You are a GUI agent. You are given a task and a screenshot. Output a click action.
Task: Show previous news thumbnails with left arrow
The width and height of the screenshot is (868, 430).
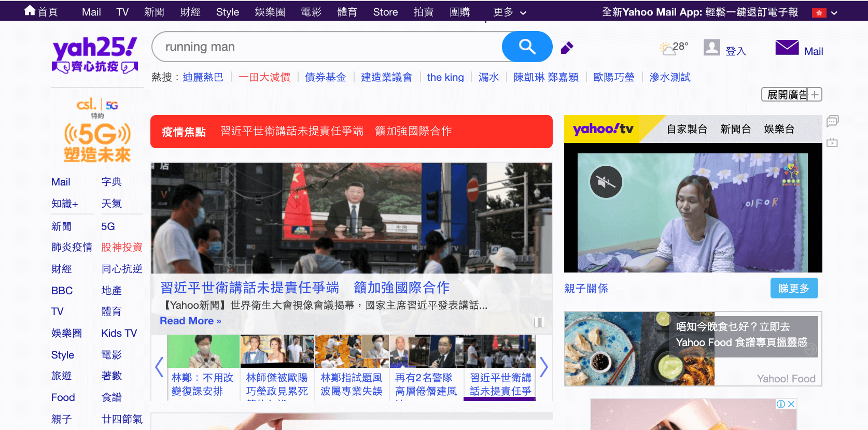click(x=159, y=367)
